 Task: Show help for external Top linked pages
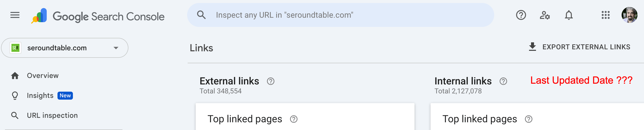[293, 119]
